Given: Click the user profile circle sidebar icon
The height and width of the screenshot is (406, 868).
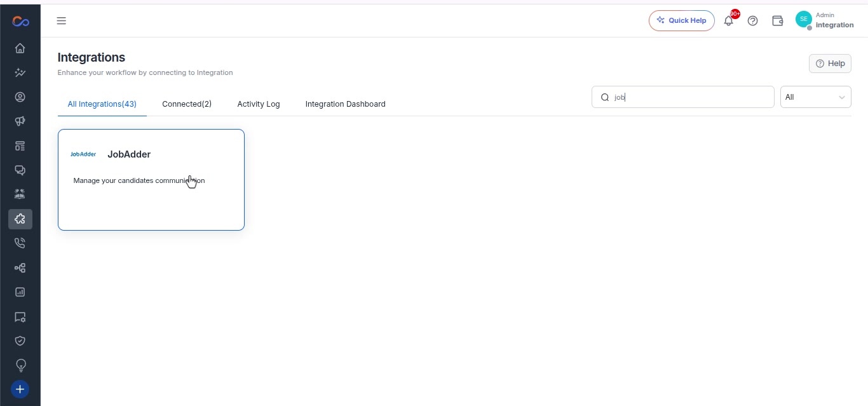Looking at the screenshot, I should (20, 97).
